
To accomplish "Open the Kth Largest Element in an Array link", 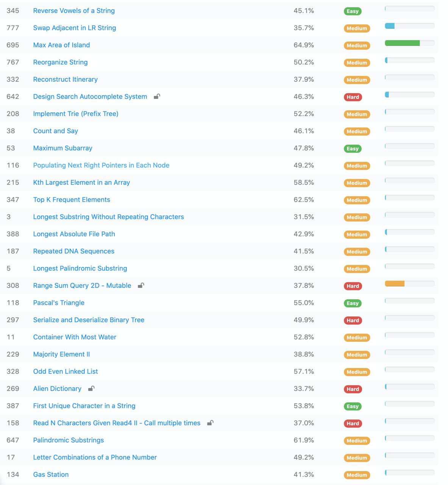I will click(81, 182).
